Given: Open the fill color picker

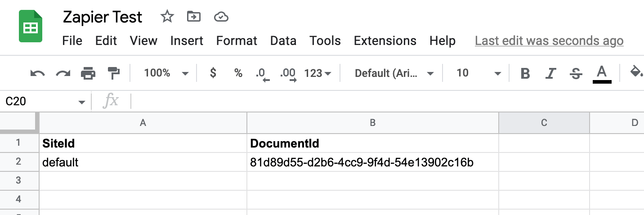Looking at the screenshot, I should [x=636, y=72].
